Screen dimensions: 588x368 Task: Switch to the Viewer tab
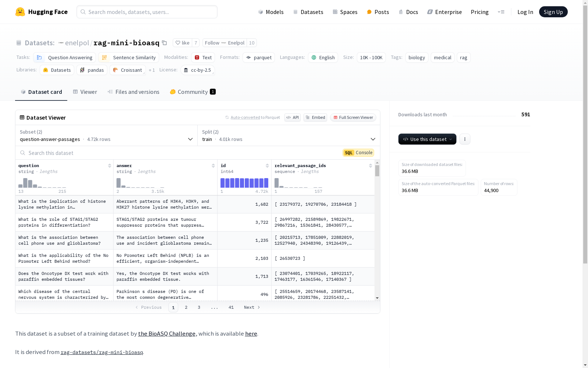click(85, 92)
